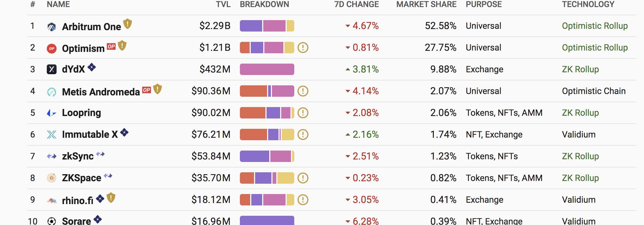Click the Optimistic Rollup link for Arbitrum One
644x225 pixels.
tap(595, 26)
